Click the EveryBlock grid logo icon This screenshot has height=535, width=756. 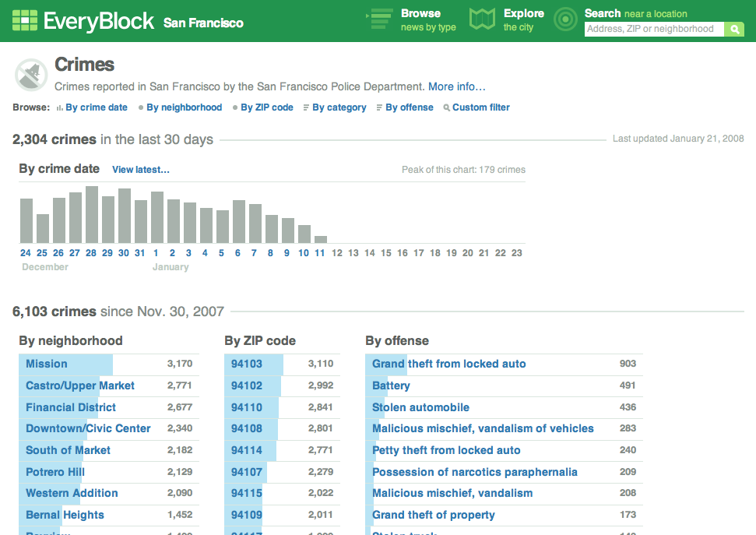tap(25, 20)
